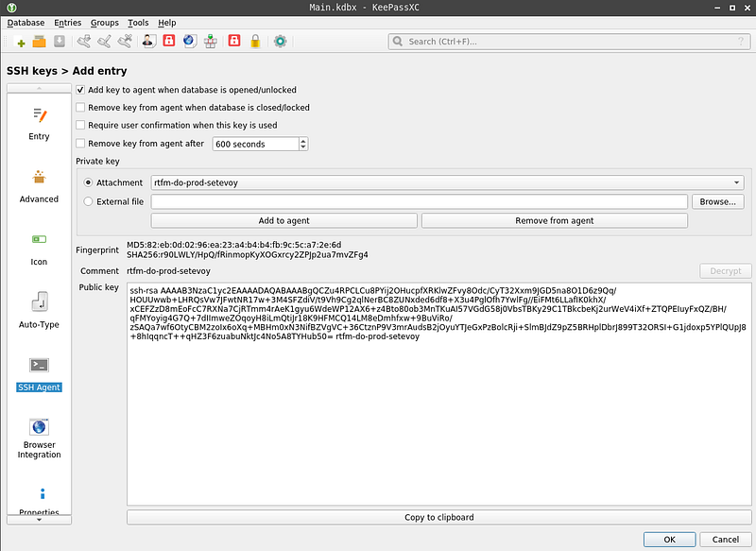Increase the 600 seconds spinner value
This screenshot has height=551, width=756.
click(x=303, y=141)
